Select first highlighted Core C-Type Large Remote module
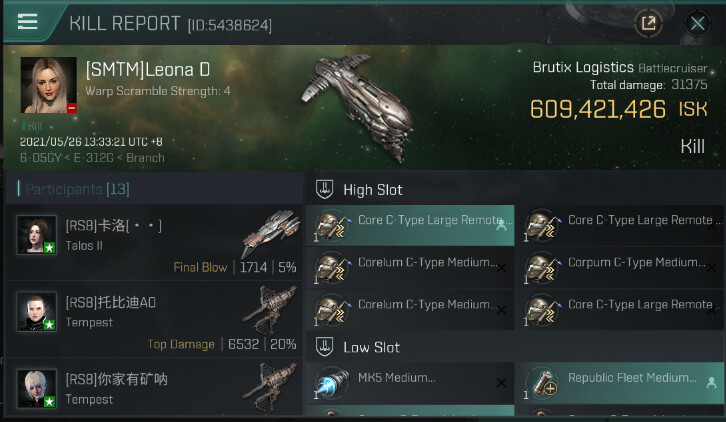726x422 pixels. [410, 225]
